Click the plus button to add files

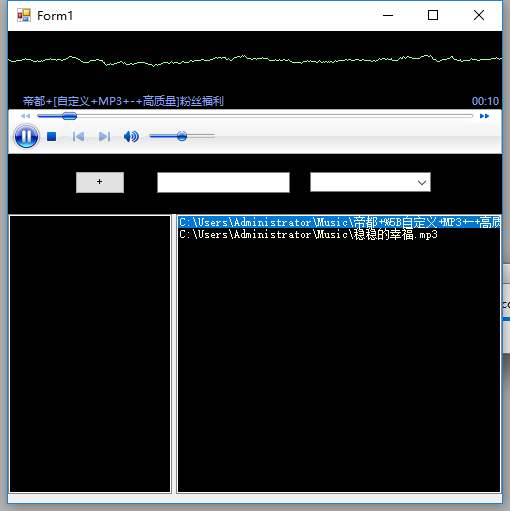tap(100, 182)
